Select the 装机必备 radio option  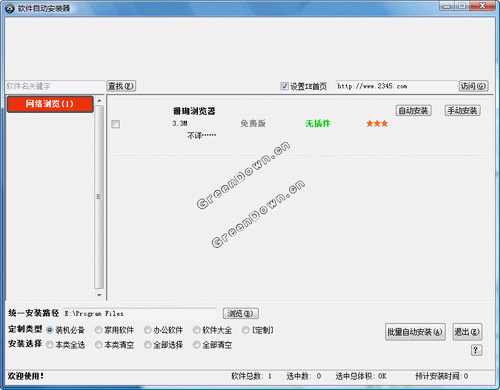[x=50, y=330]
